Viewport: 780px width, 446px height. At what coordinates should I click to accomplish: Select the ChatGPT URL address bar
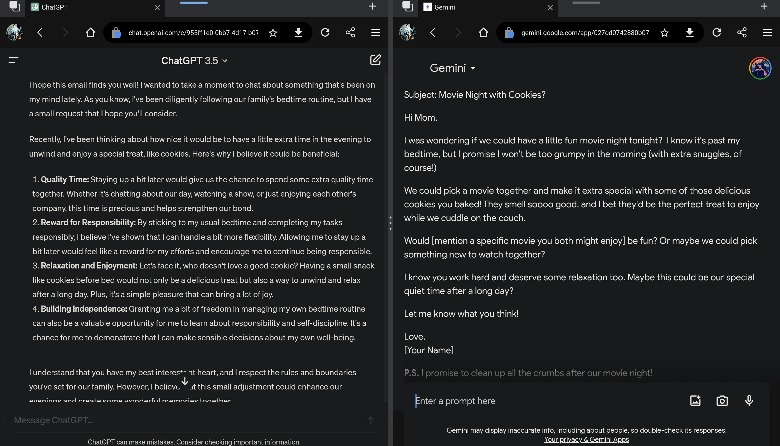(193, 33)
